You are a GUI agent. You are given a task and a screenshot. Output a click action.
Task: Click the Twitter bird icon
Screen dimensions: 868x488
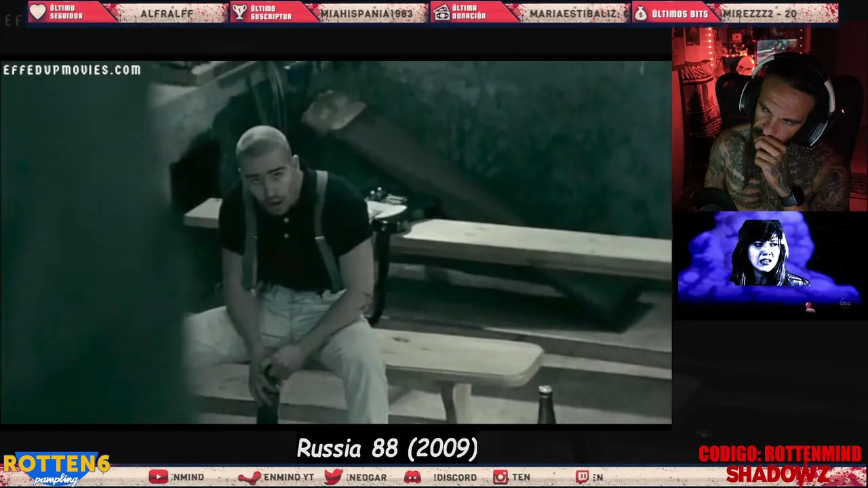coord(334,477)
